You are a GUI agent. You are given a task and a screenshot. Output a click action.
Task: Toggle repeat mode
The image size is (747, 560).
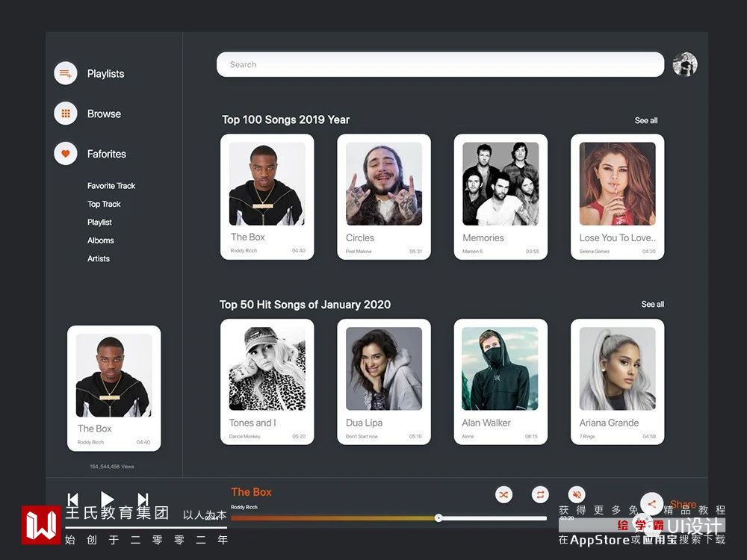[540, 494]
